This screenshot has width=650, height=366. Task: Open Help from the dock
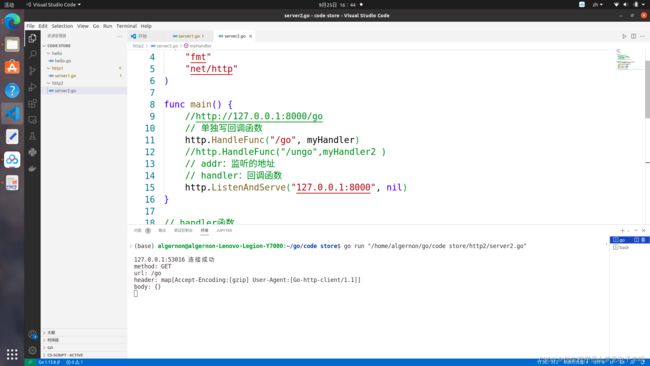(12, 90)
